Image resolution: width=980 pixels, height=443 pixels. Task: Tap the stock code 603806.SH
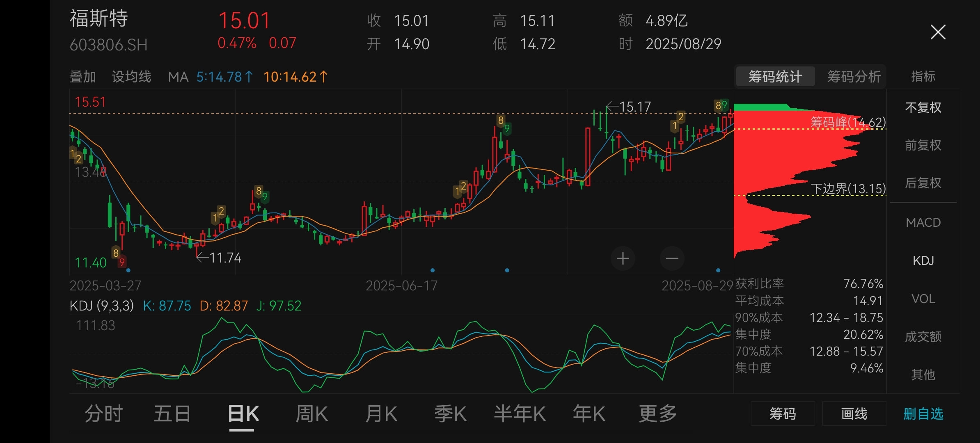109,45
